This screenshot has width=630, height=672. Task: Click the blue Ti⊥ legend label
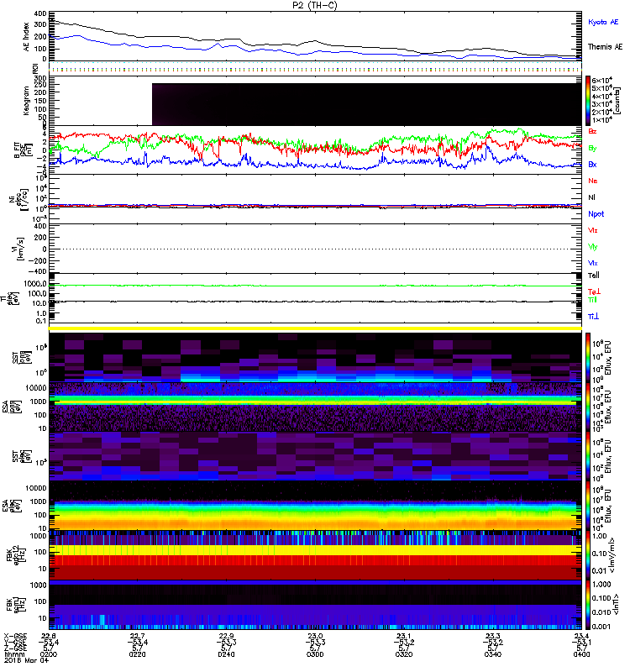(x=593, y=317)
